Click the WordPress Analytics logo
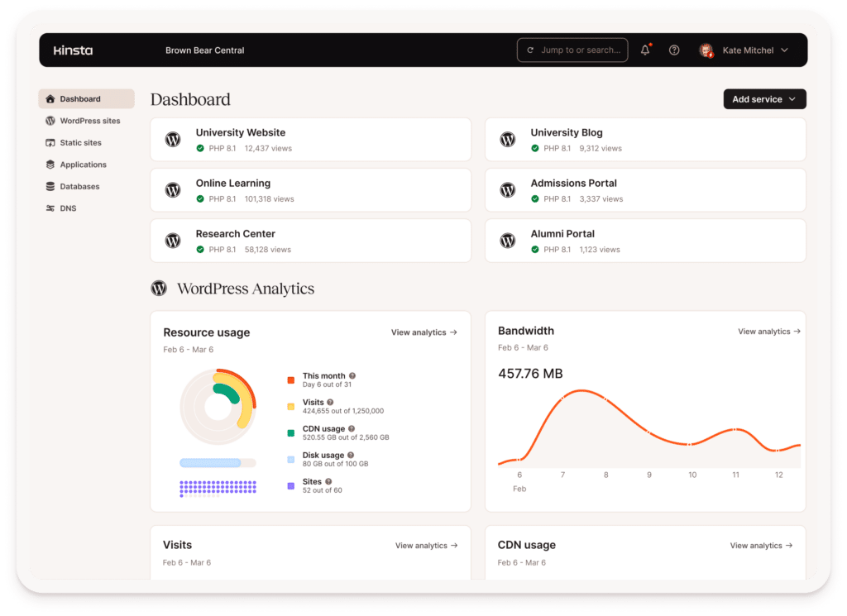The image size is (847, 616). [x=159, y=289]
